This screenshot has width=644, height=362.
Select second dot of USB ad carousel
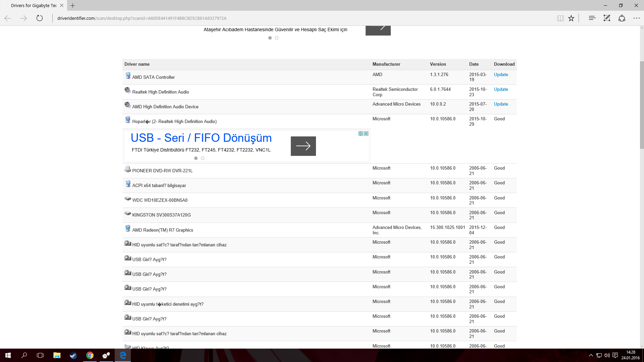coord(203,158)
